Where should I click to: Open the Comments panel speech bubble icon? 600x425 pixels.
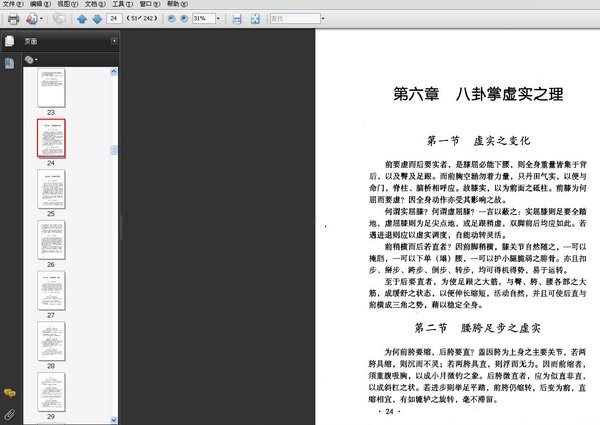tap(10, 393)
